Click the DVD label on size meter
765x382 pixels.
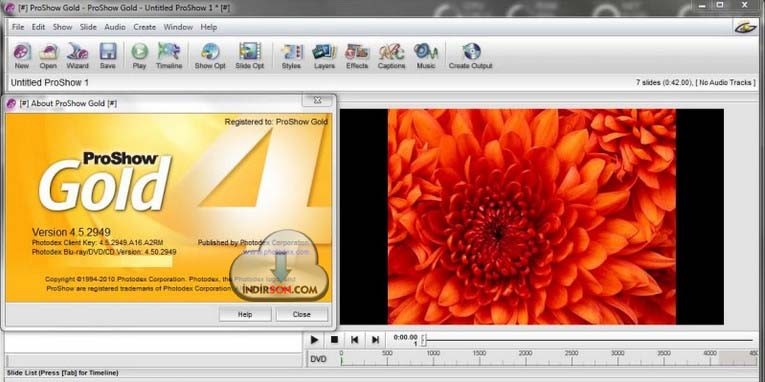(318, 360)
